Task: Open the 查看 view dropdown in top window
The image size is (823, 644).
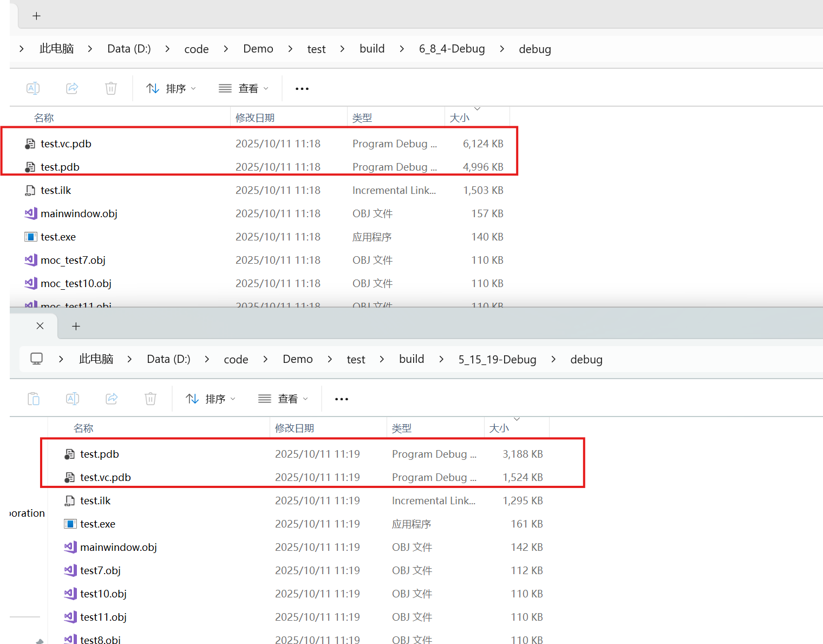Action: (244, 88)
